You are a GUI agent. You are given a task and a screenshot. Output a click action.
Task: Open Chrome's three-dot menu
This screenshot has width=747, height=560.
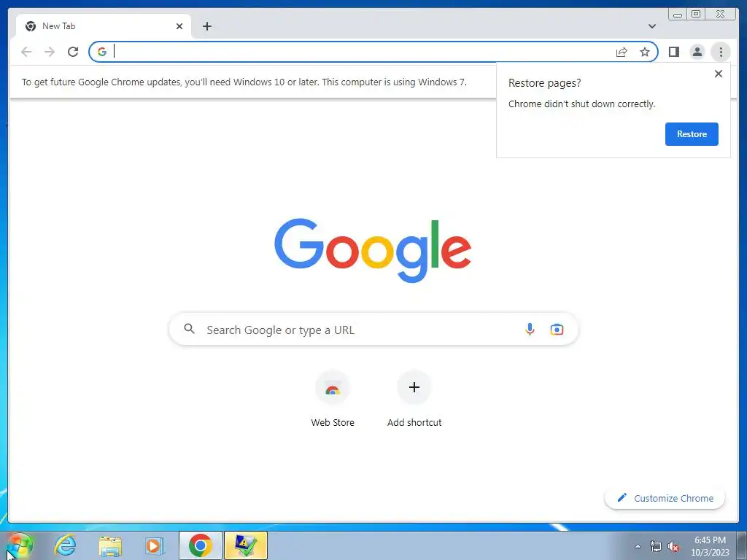[721, 52]
